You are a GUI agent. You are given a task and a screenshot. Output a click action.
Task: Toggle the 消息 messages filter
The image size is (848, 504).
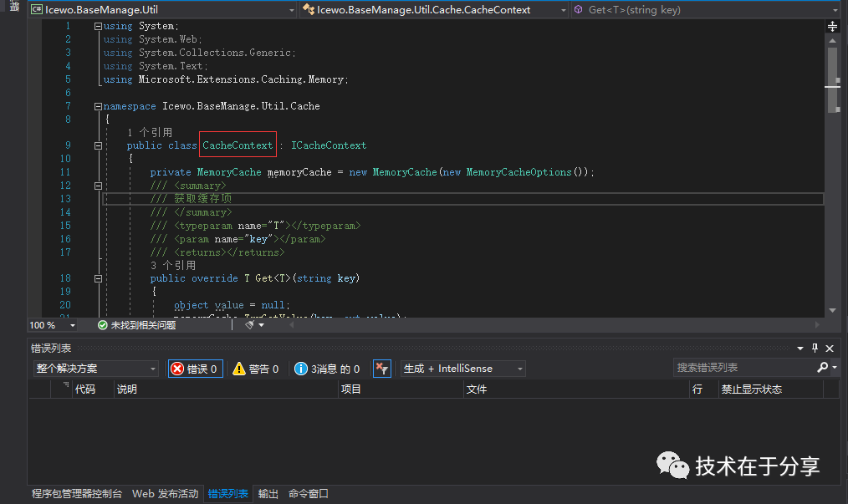click(x=327, y=369)
